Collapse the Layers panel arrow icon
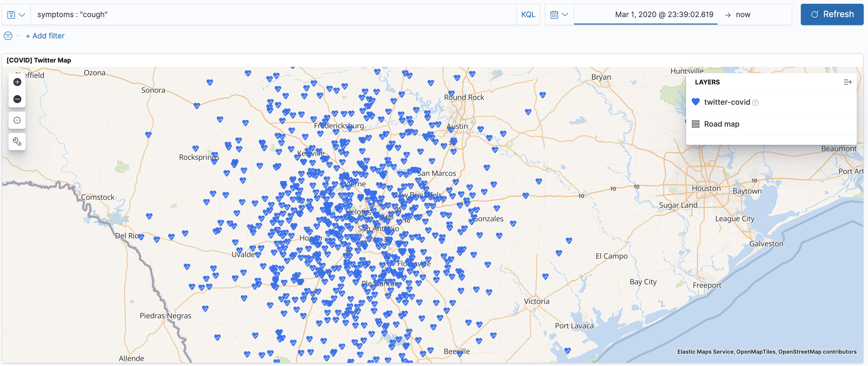Image resolution: width=868 pixels, height=366 pixels. (x=847, y=82)
